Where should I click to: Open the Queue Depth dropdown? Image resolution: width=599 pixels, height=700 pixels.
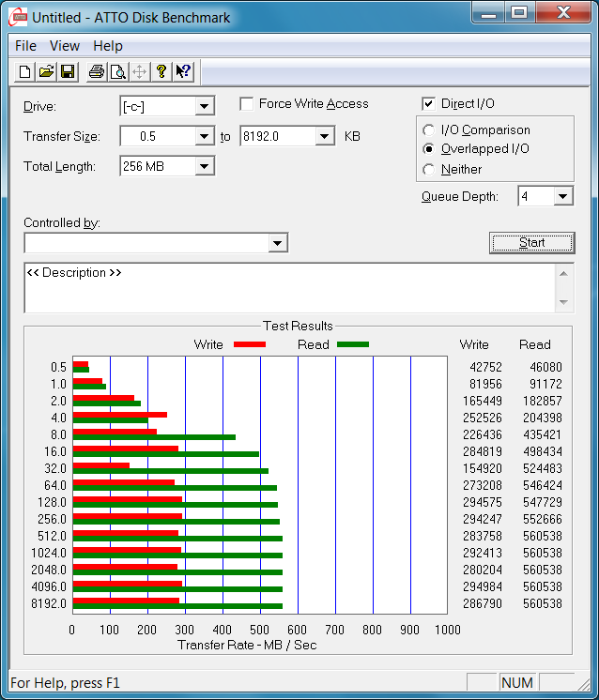pyautogui.click(x=563, y=196)
